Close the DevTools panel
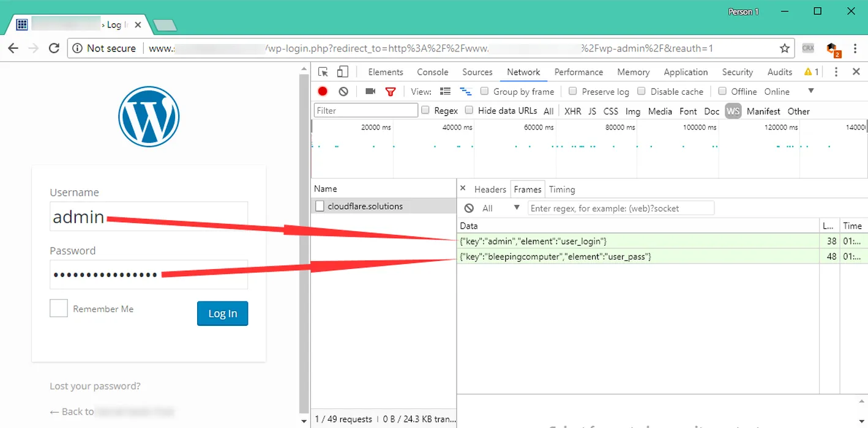Viewport: 868px width, 428px height. pos(856,72)
